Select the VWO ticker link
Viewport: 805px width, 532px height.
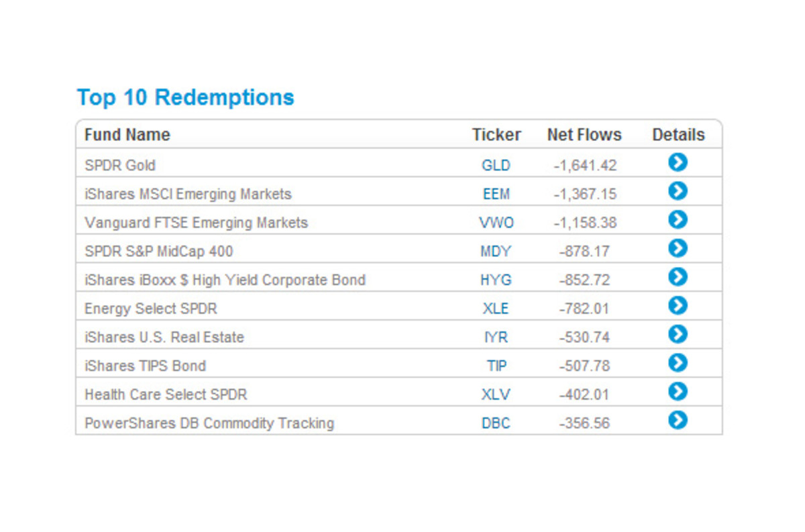[496, 223]
